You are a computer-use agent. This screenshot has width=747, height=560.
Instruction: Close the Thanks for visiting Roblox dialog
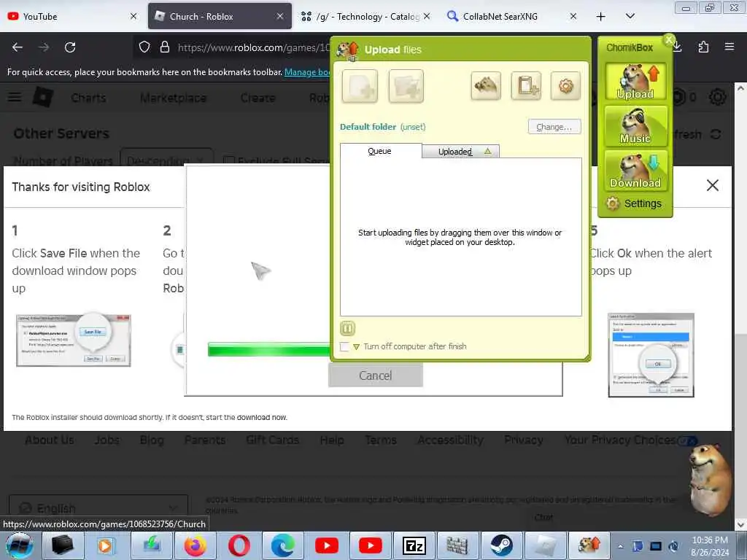click(712, 185)
